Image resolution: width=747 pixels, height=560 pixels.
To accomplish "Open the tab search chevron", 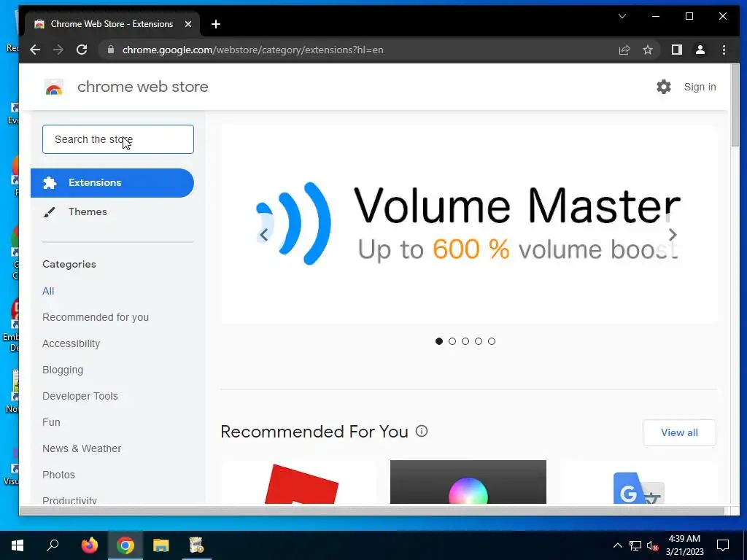I will point(622,16).
